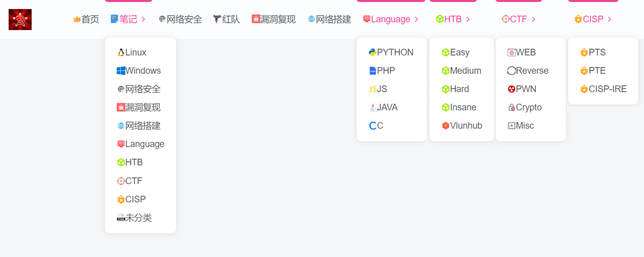This screenshot has width=644, height=257.
Task: Click the Python icon in Language menu
Action: tap(373, 52)
